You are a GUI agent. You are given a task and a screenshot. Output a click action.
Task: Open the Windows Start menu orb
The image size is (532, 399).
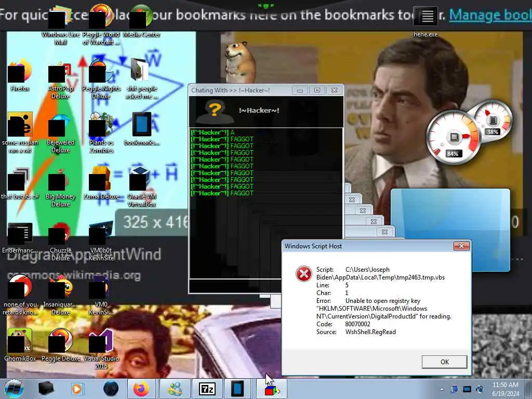14,389
